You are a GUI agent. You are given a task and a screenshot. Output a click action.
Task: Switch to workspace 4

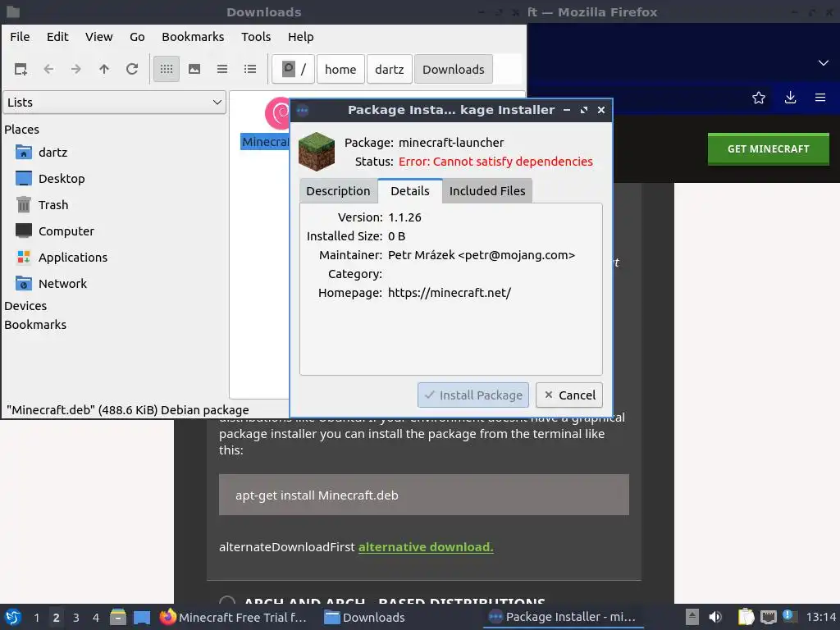[96, 618]
